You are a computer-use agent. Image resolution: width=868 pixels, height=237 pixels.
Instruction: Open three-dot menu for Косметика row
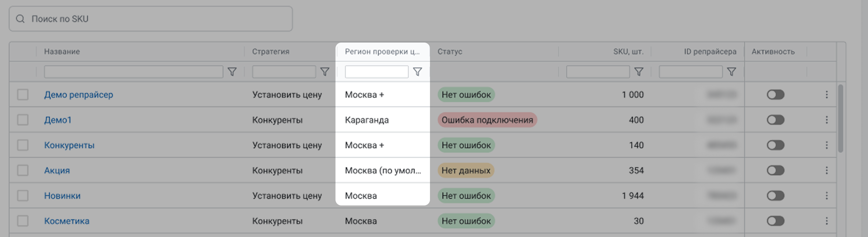coord(827,221)
